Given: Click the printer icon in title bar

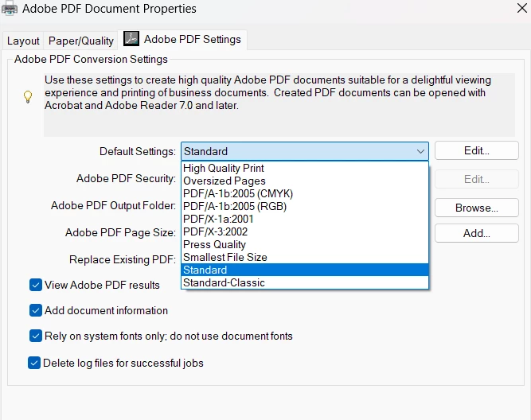Looking at the screenshot, I should 10,8.
